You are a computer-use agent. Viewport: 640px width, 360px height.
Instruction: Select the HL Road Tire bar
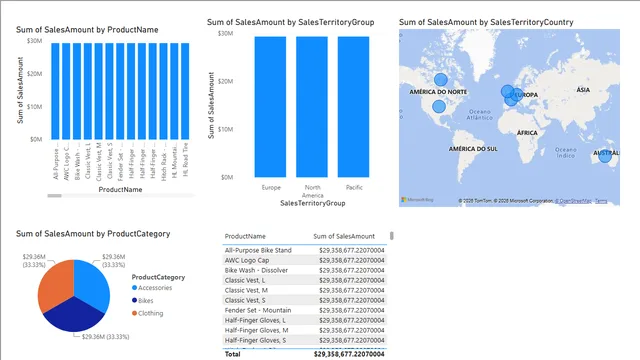pos(185,91)
